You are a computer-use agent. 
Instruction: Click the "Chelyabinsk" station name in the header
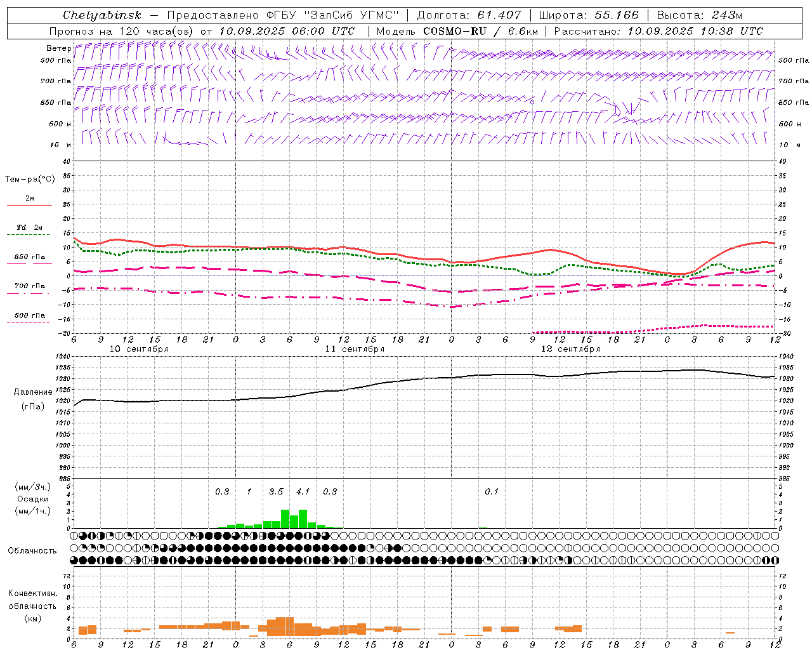tap(102, 15)
